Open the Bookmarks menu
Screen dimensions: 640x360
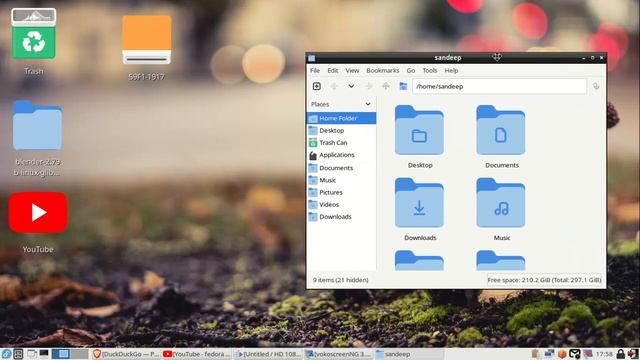[383, 70]
